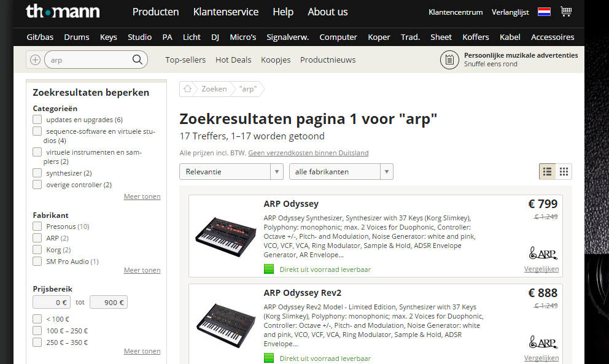The width and height of the screenshot is (609, 364).
Task: Open the shopping cart icon
Action: pyautogui.click(x=566, y=12)
